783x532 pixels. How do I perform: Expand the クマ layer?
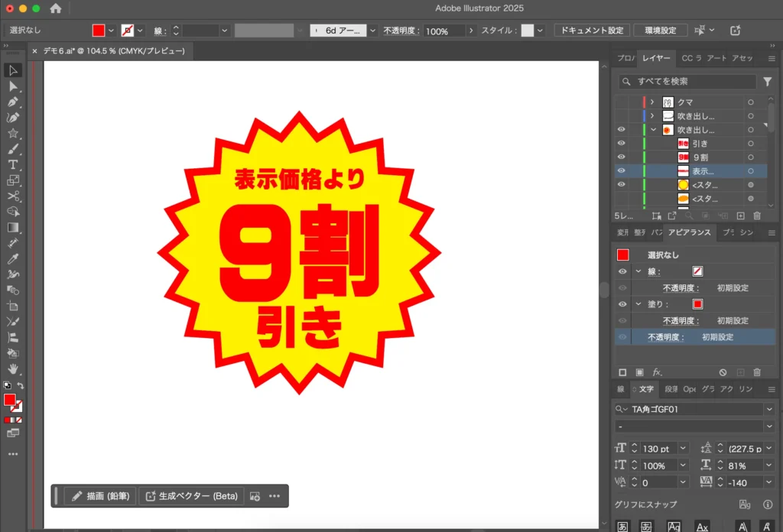click(x=652, y=101)
